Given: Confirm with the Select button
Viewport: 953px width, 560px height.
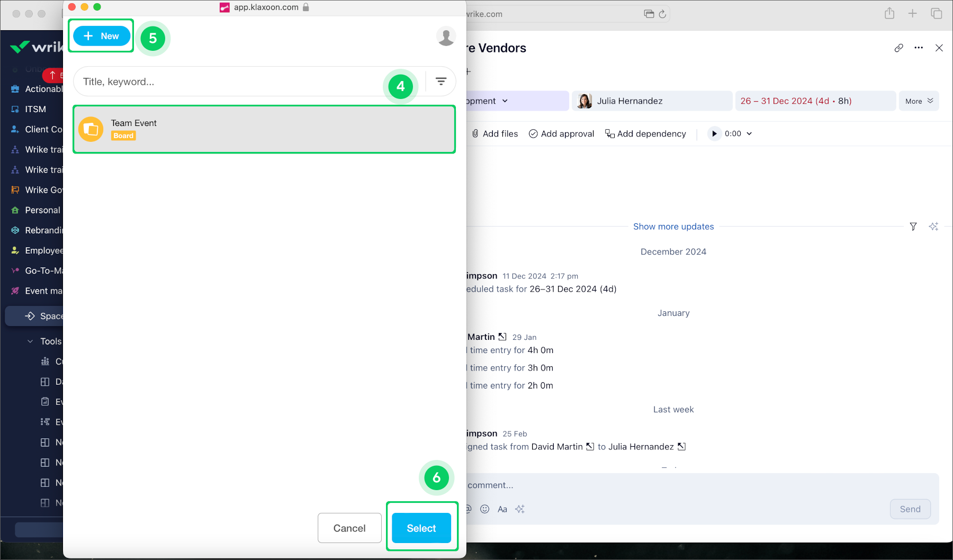Looking at the screenshot, I should pyautogui.click(x=421, y=528).
